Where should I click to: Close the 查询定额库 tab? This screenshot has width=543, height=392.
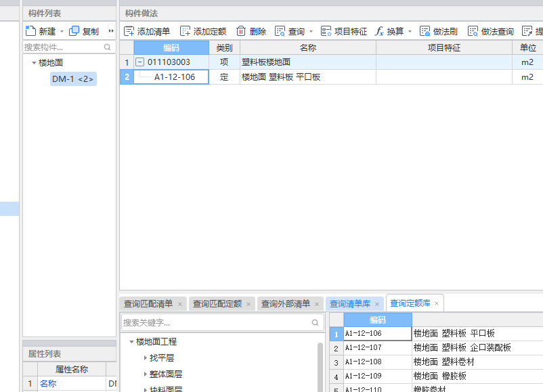pos(437,303)
